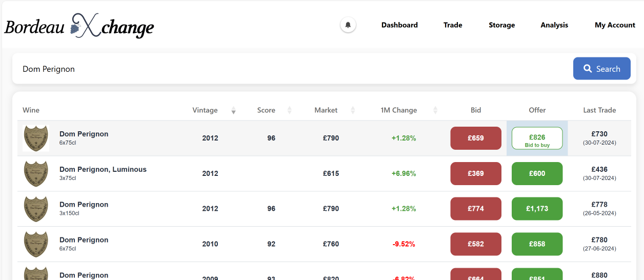This screenshot has width=644, height=280.
Task: Open the Dashboard menu
Action: [x=399, y=25]
